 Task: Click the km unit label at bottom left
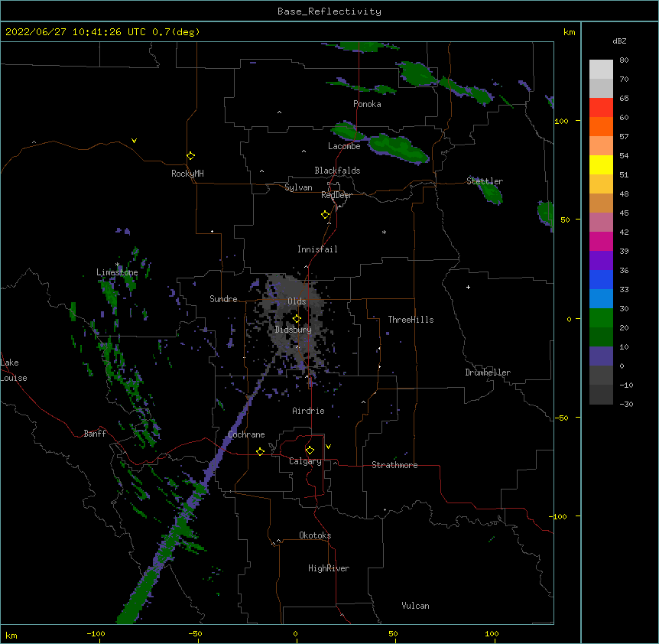[x=11, y=636]
